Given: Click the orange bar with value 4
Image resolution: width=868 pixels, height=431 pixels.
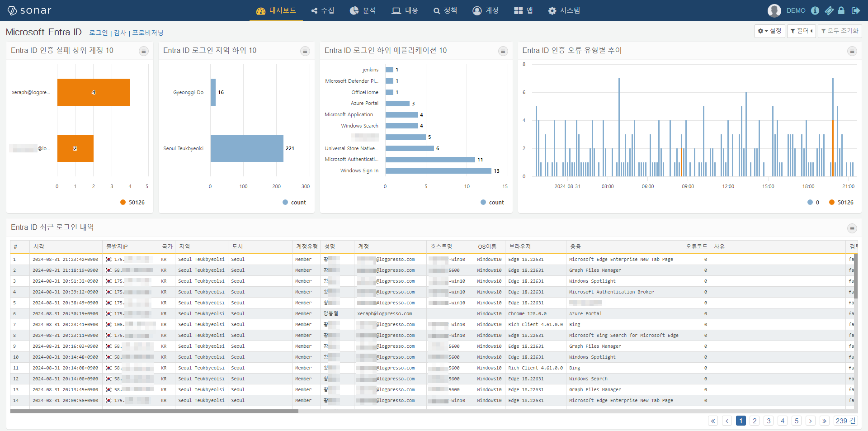Looking at the screenshot, I should click(x=94, y=92).
